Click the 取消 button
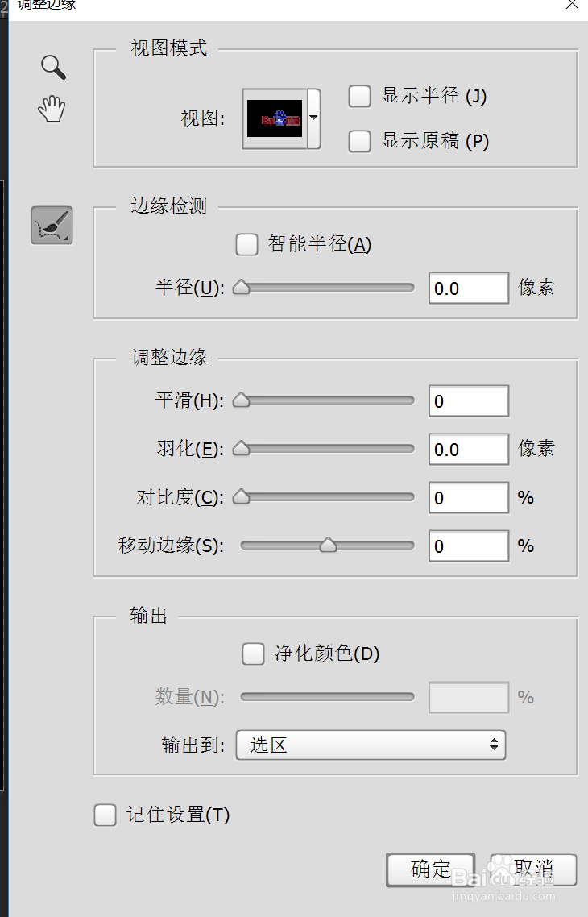Viewport: 588px width, 917px height. [534, 869]
